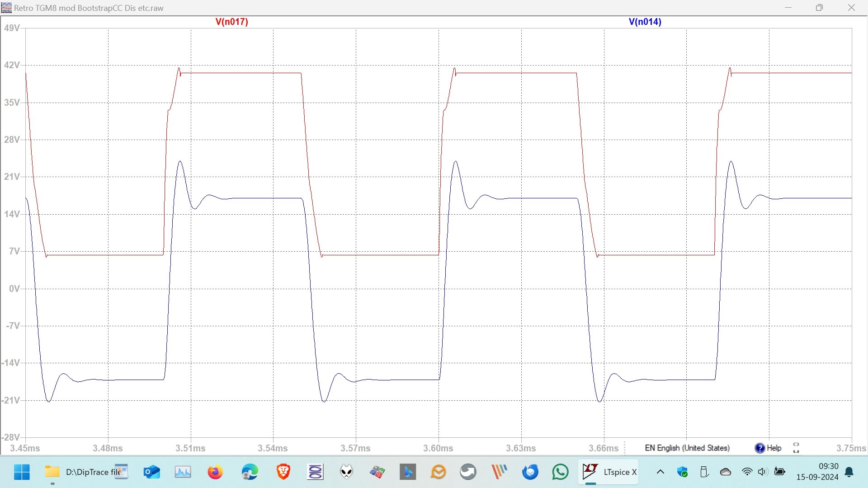Open the stacked-rings app icon in taskbar
The image size is (868, 488).
point(315,472)
